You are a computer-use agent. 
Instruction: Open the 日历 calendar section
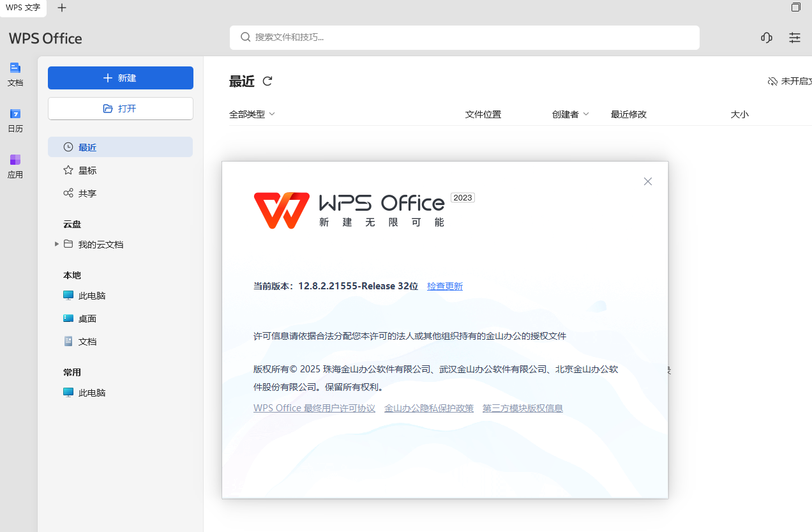tap(15, 120)
